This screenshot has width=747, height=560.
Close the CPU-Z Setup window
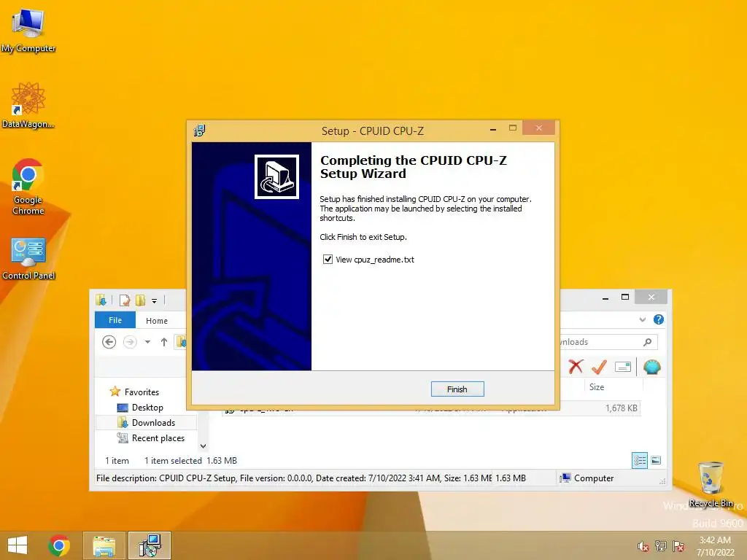(539, 128)
